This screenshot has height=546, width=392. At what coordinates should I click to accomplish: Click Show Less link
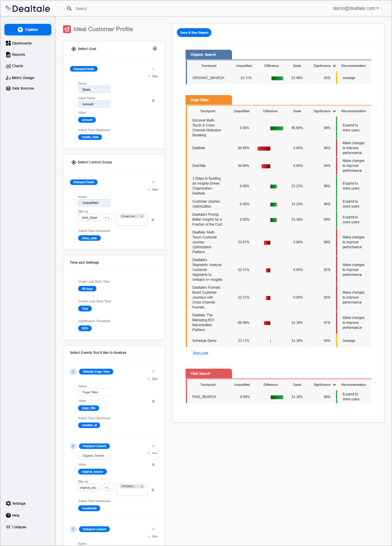[200, 353]
